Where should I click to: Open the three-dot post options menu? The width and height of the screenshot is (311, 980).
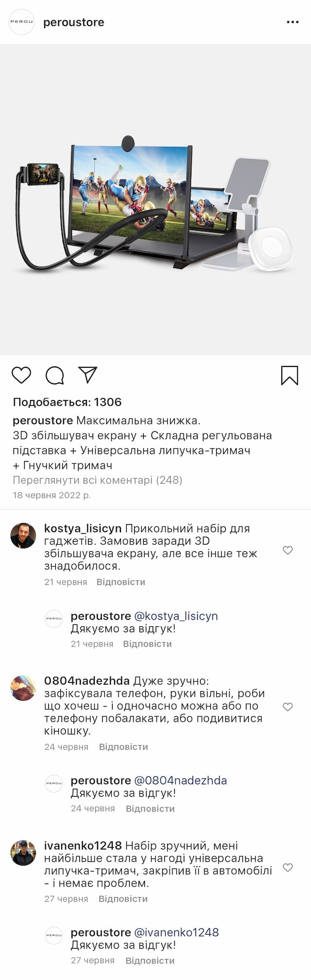pyautogui.click(x=293, y=22)
